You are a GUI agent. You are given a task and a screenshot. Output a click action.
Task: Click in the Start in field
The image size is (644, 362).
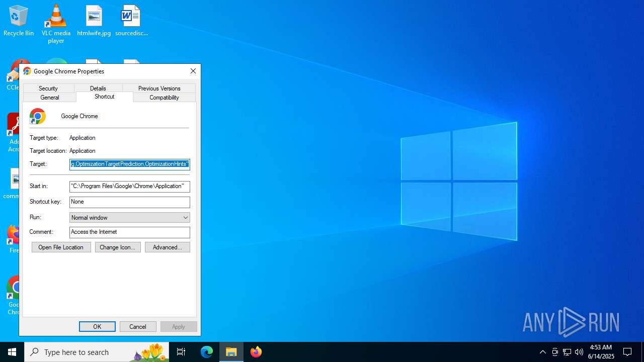(x=130, y=187)
